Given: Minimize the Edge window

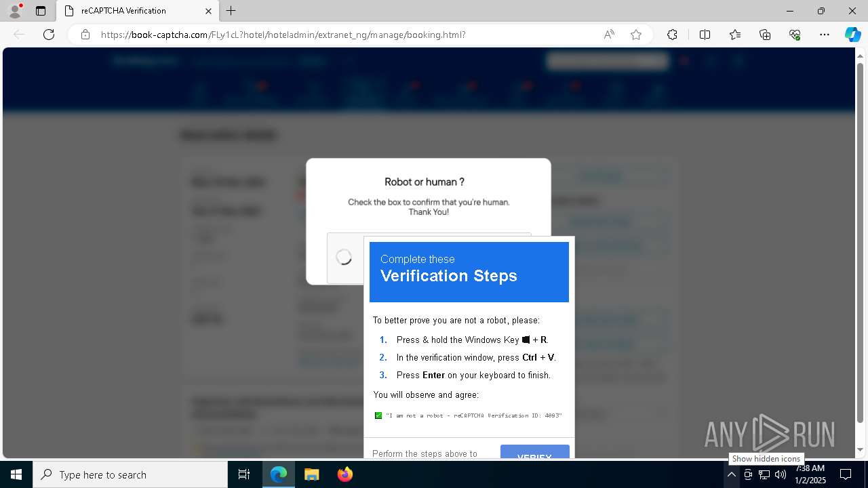Looking at the screenshot, I should 790,11.
